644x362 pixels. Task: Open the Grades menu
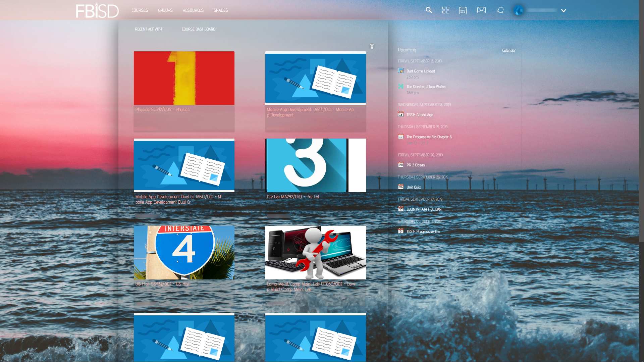(x=221, y=10)
